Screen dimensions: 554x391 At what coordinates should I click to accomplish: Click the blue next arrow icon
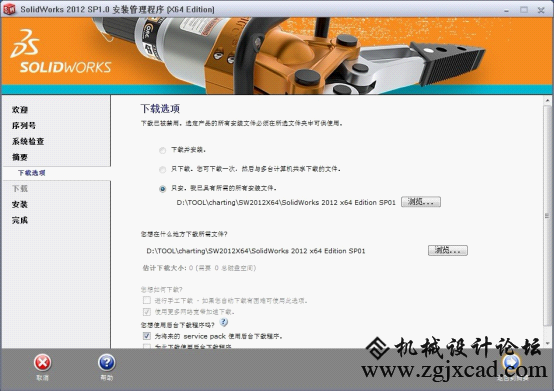511,362
